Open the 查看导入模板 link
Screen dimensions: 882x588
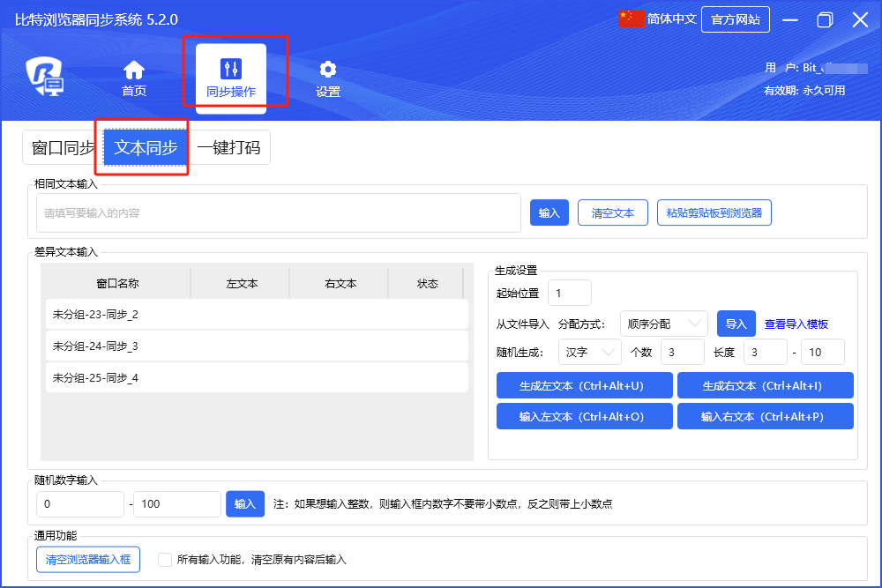(x=796, y=324)
